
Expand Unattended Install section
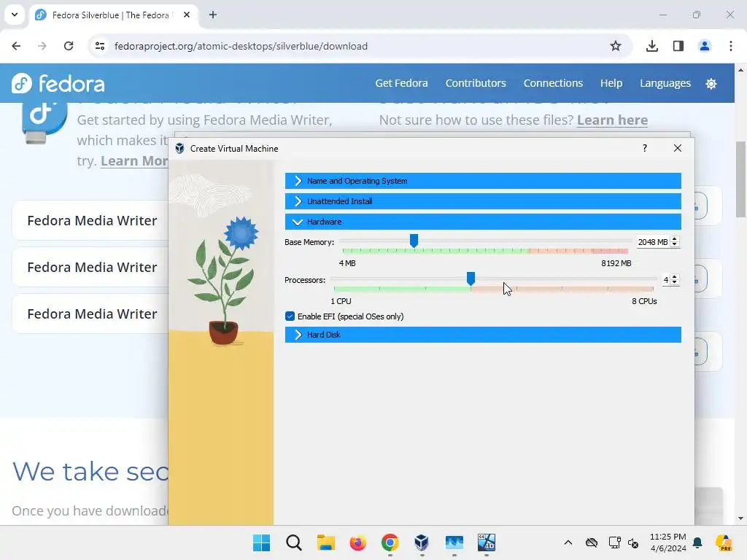coord(483,201)
